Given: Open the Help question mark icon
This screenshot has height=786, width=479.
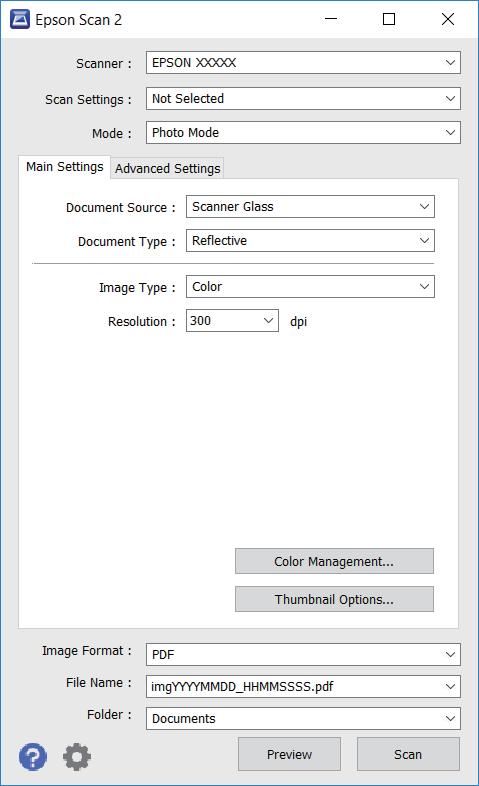Looking at the screenshot, I should tap(33, 756).
